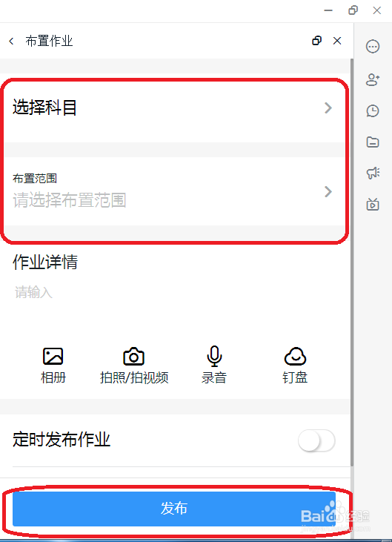The width and height of the screenshot is (392, 542).
Task: Click the add member sidebar icon
Action: pos(373,79)
